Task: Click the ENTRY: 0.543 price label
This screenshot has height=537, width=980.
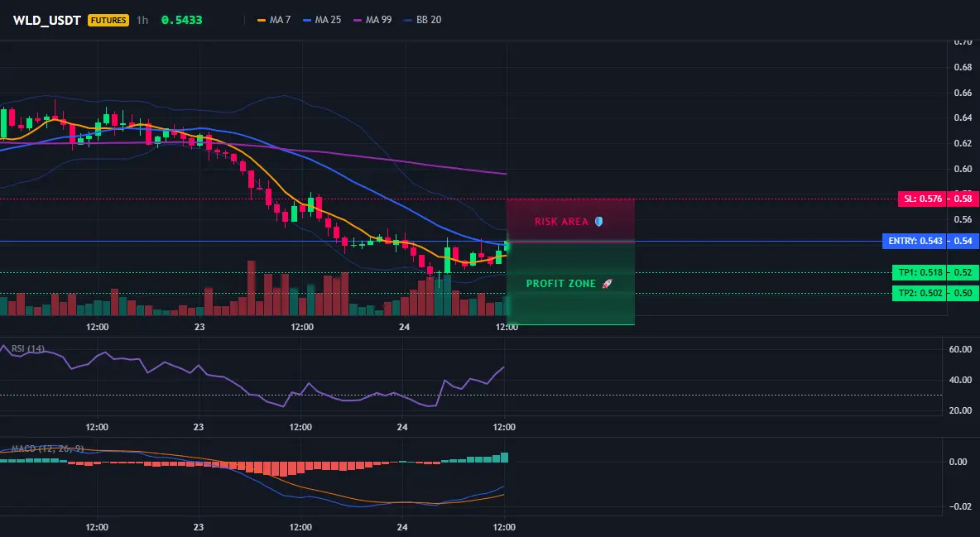Action: (915, 241)
